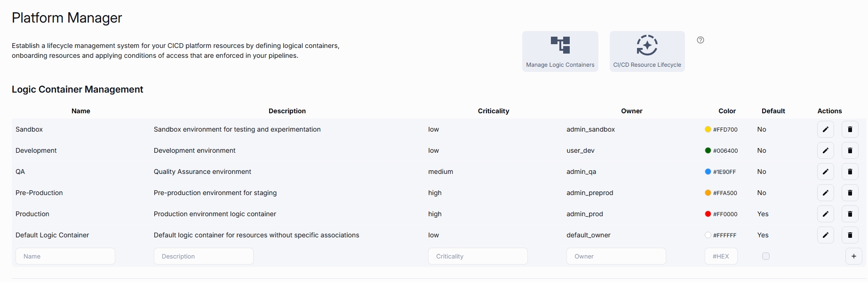868x282 pixels.
Task: Click plus icon to add container
Action: point(853,256)
